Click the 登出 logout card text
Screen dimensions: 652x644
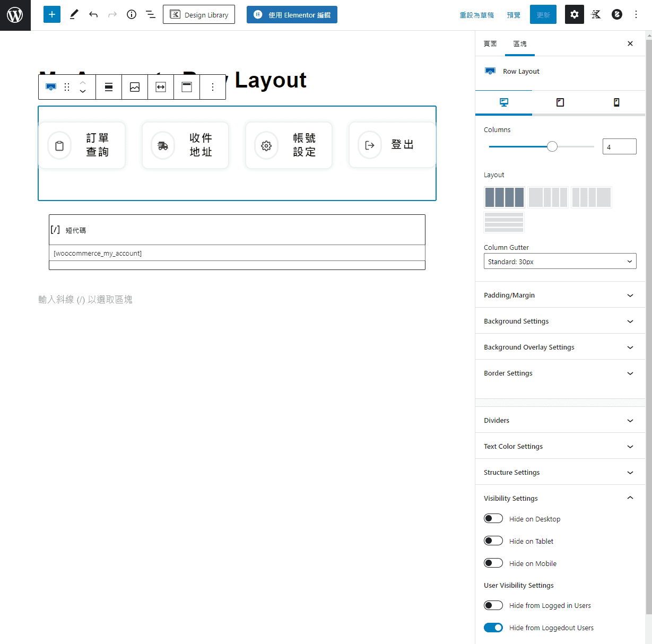pos(403,144)
